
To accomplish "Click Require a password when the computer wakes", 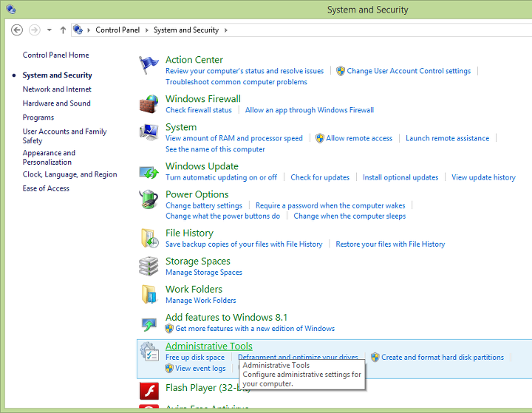I will 330,205.
